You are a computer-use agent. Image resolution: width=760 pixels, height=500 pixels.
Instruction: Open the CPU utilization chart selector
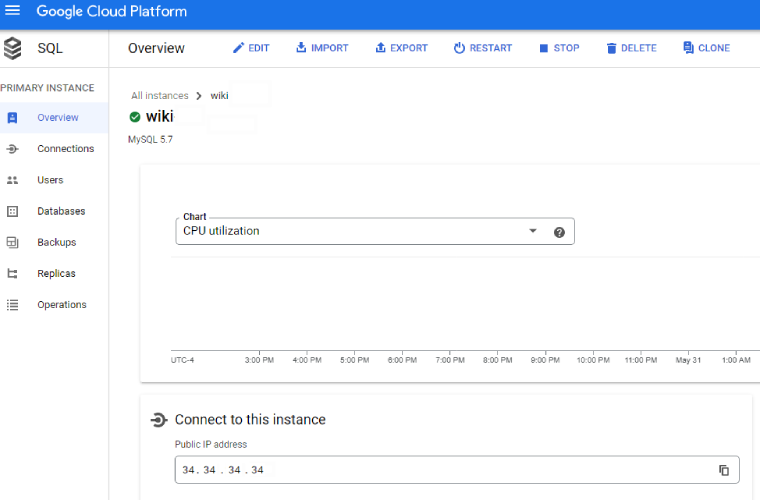(375, 231)
